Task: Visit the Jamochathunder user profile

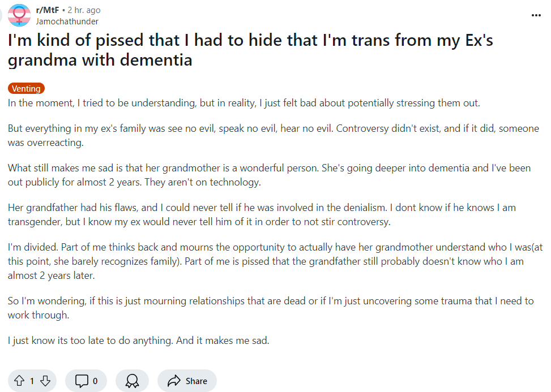Action: click(x=67, y=21)
